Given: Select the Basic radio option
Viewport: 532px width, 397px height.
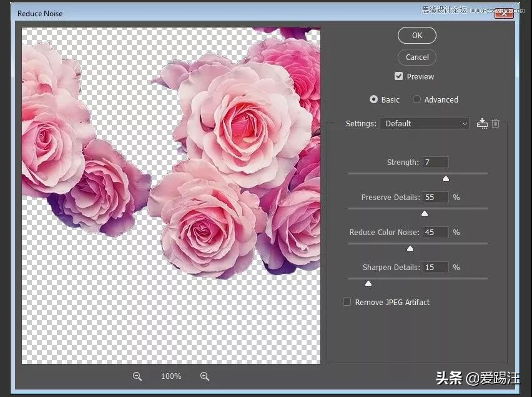Looking at the screenshot, I should click(x=374, y=99).
